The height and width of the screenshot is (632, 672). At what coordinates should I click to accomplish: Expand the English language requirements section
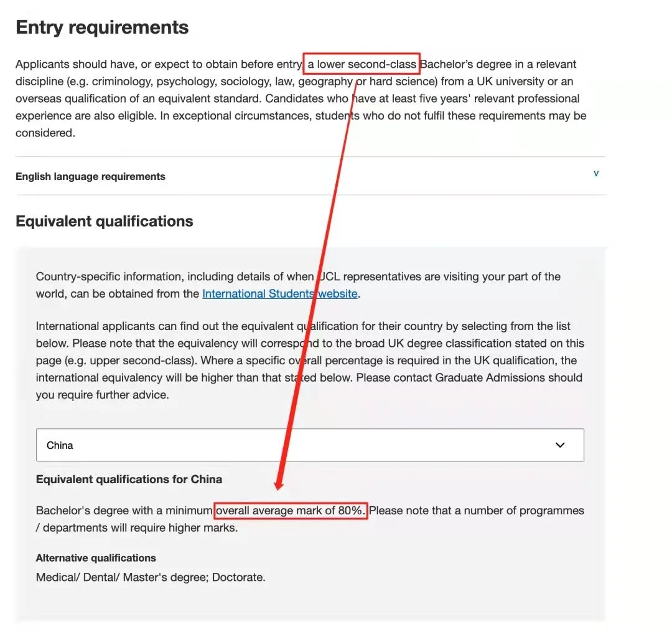point(310,176)
